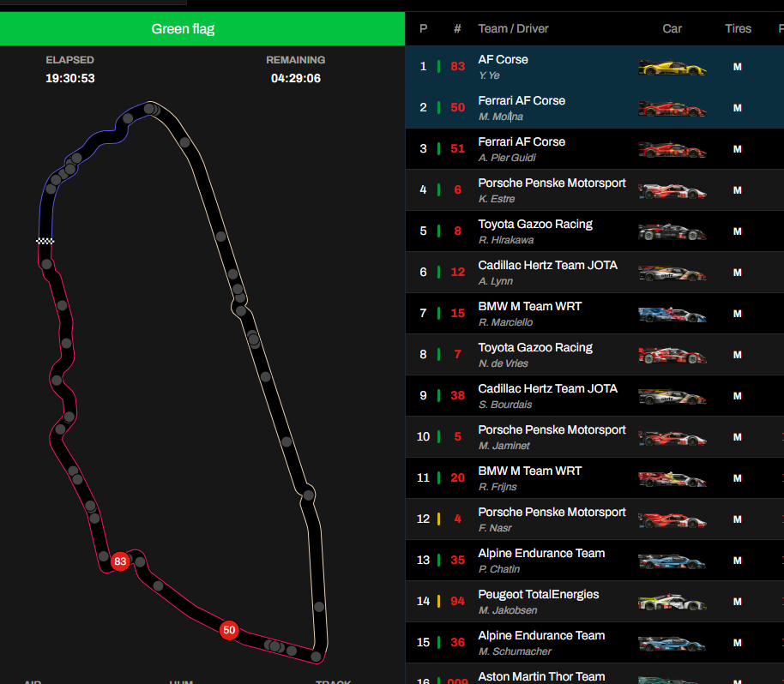Select the Porsche Penske #6 car thumbnail
The image size is (784, 684).
click(x=672, y=190)
